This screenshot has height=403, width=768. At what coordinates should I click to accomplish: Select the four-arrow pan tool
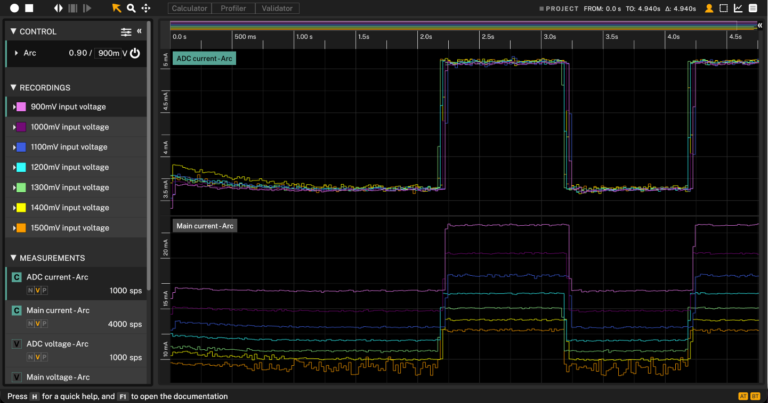point(145,8)
